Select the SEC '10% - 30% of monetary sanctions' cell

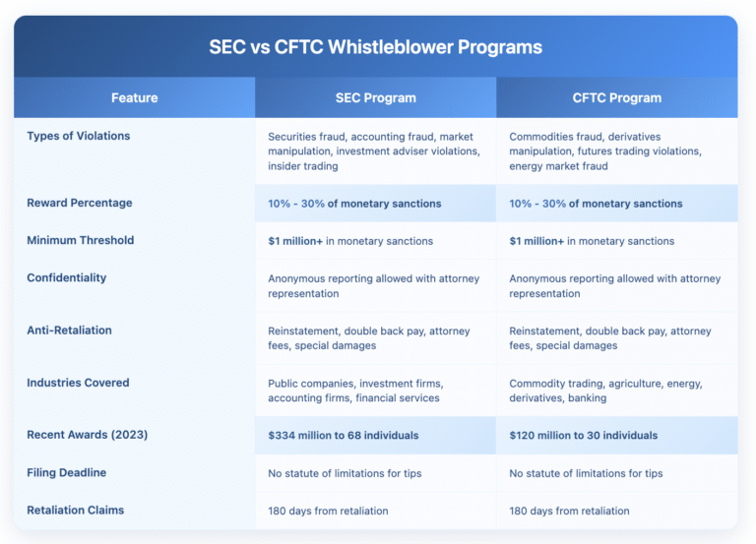click(x=354, y=204)
